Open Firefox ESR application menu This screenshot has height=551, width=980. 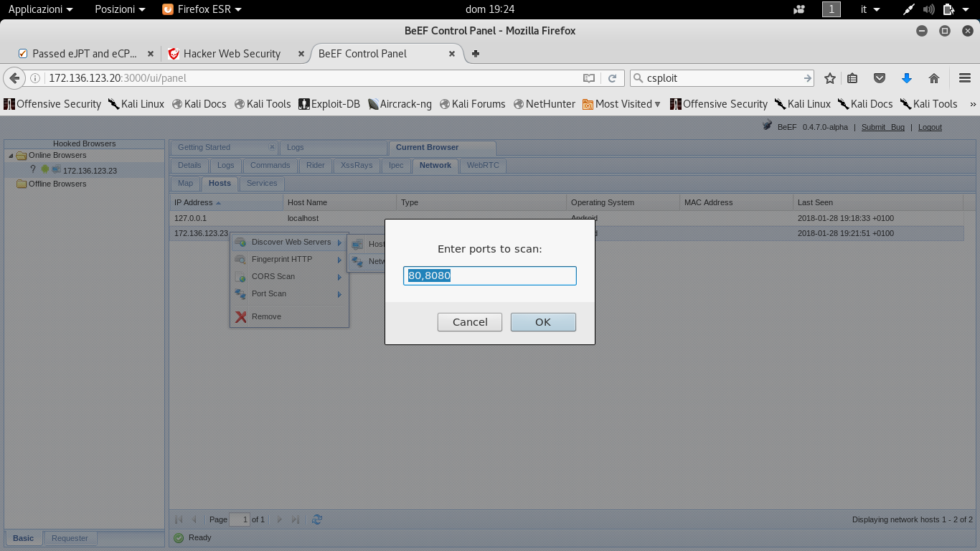(x=202, y=9)
